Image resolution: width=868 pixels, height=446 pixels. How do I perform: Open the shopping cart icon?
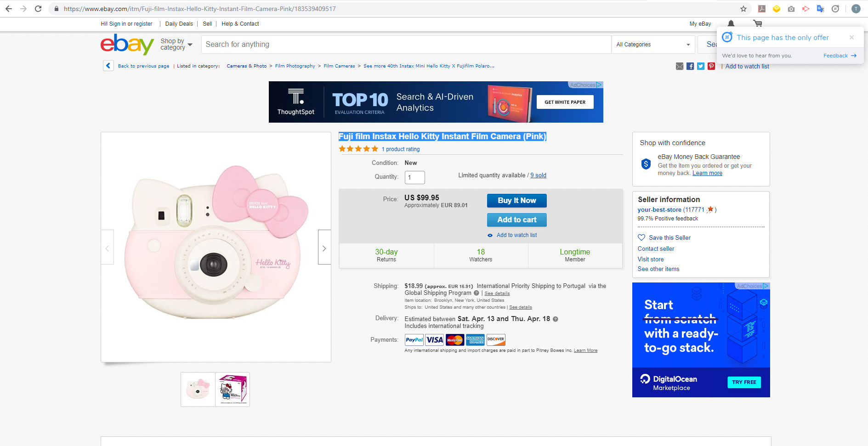pos(758,23)
